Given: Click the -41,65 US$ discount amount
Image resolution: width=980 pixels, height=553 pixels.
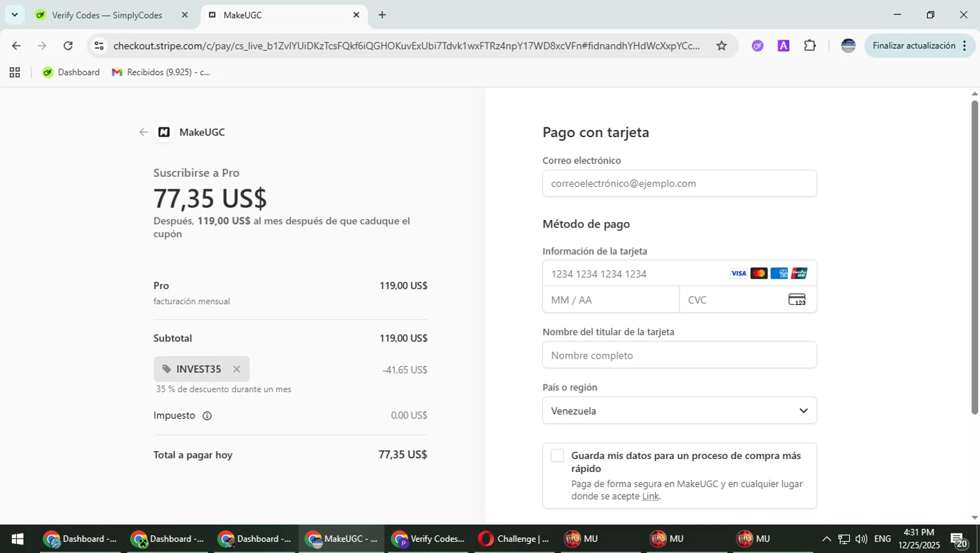Looking at the screenshot, I should click(405, 370).
